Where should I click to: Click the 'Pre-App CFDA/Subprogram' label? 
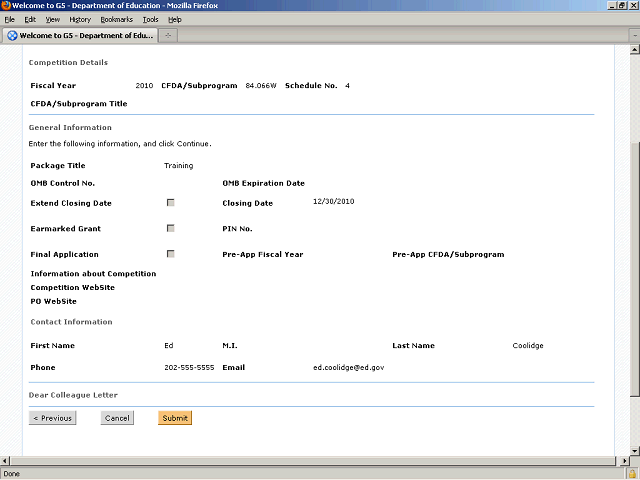448,254
